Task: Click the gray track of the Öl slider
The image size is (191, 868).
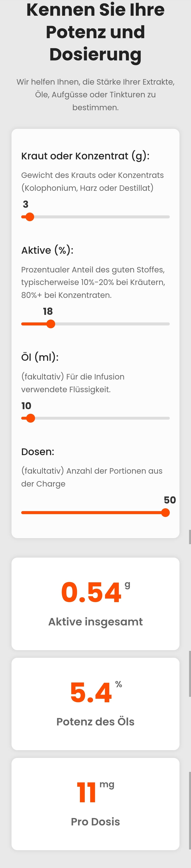Action: tap(101, 419)
